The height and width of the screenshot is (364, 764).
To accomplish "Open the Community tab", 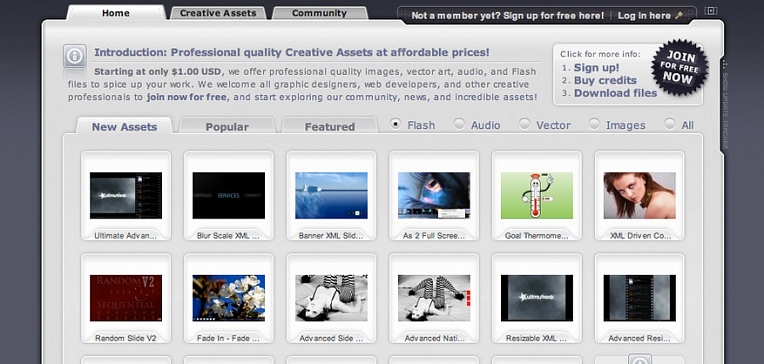I will 319,13.
